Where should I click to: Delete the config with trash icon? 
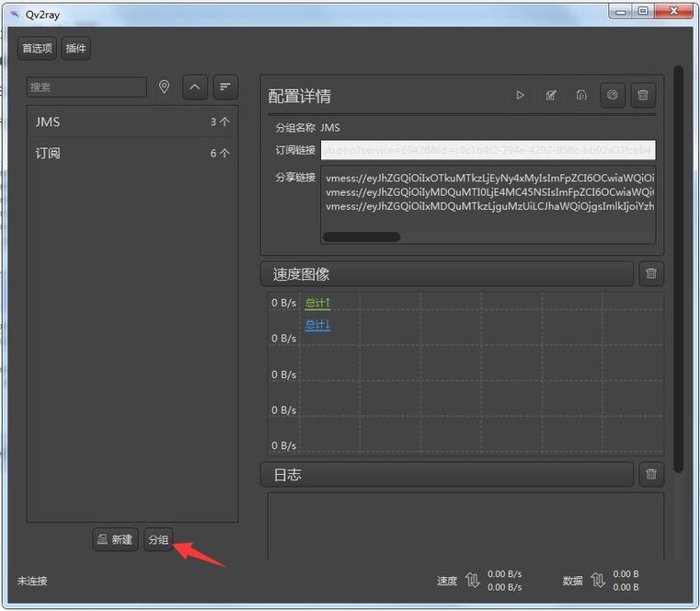click(x=643, y=95)
